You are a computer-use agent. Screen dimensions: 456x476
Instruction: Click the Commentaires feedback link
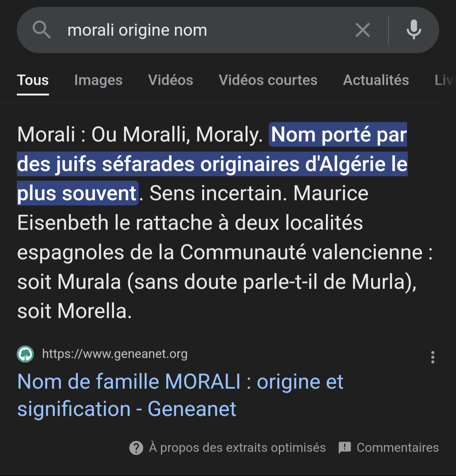(398, 448)
